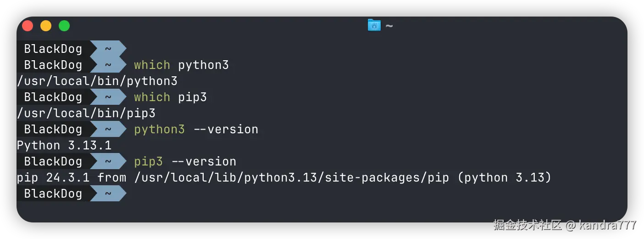This screenshot has width=644, height=239.
Task: Click the tilde directory segment on last prompt
Action: 108,193
